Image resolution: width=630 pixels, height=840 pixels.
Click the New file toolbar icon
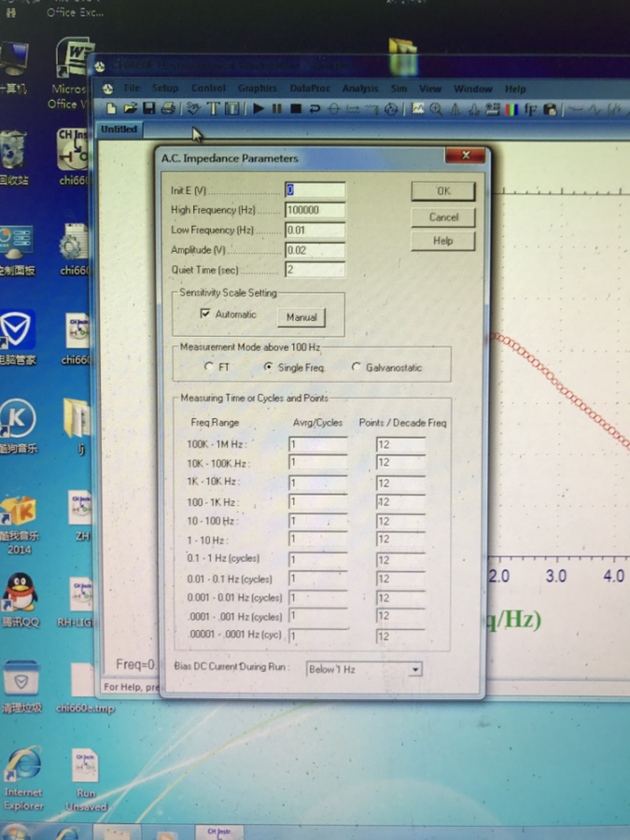click(111, 109)
